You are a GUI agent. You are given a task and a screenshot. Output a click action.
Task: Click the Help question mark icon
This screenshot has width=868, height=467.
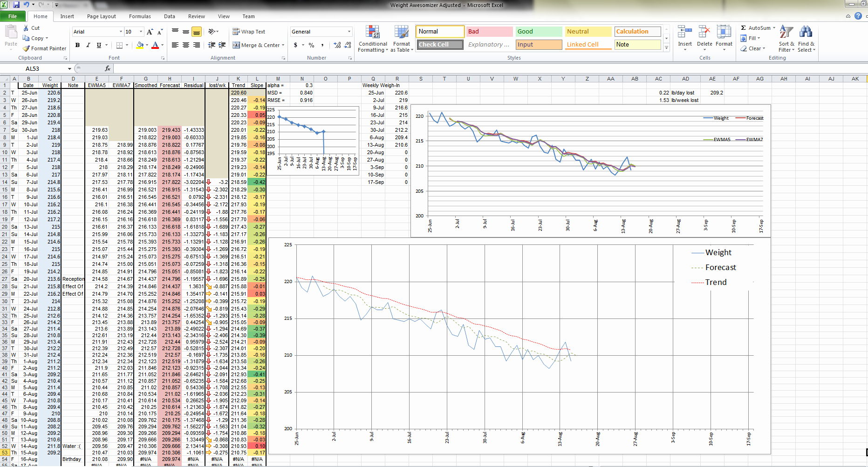[858, 16]
